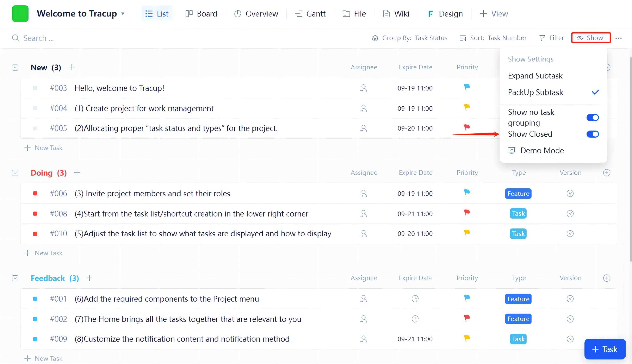
Task: Collapse the Doing task group
Action: click(x=15, y=173)
